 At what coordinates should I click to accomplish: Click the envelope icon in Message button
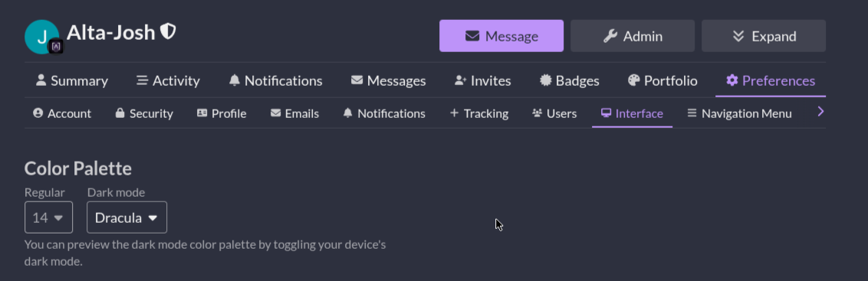(472, 36)
